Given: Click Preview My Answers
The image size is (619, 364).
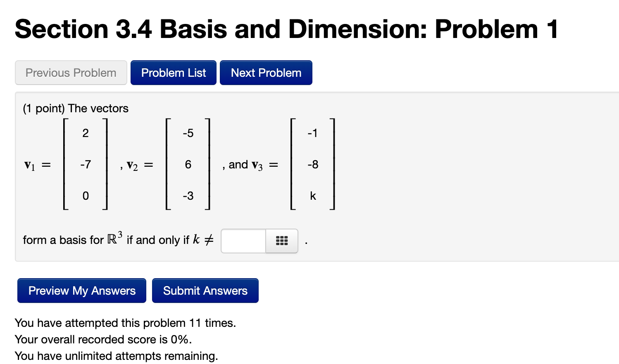Looking at the screenshot, I should pos(81,291).
